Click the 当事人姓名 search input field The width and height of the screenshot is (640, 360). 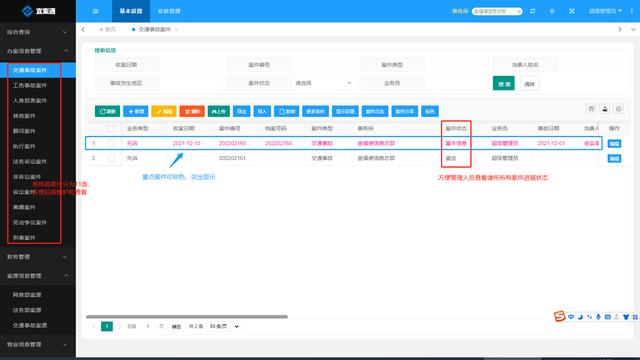[590, 64]
